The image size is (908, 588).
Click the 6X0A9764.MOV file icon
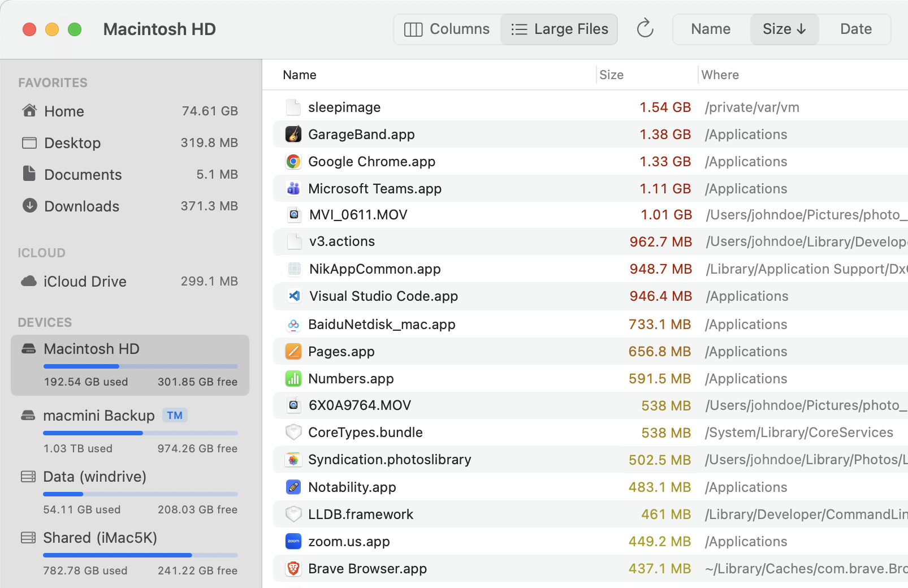tap(293, 405)
